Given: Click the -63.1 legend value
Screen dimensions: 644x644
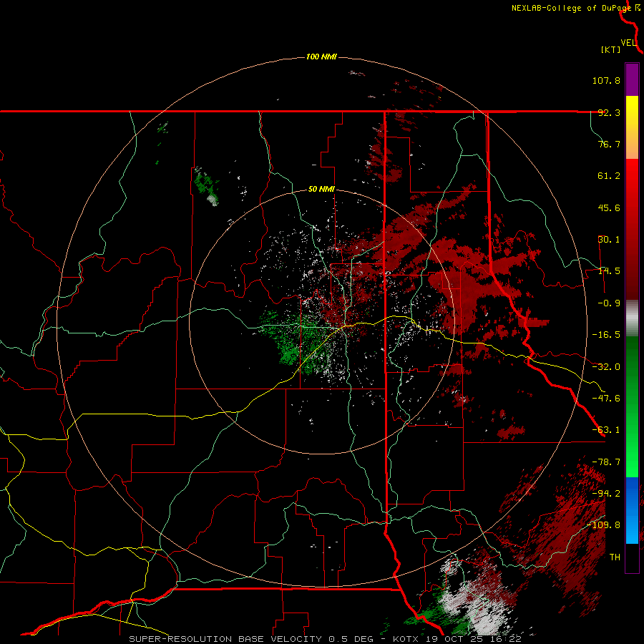Looking at the screenshot, I should [x=606, y=430].
